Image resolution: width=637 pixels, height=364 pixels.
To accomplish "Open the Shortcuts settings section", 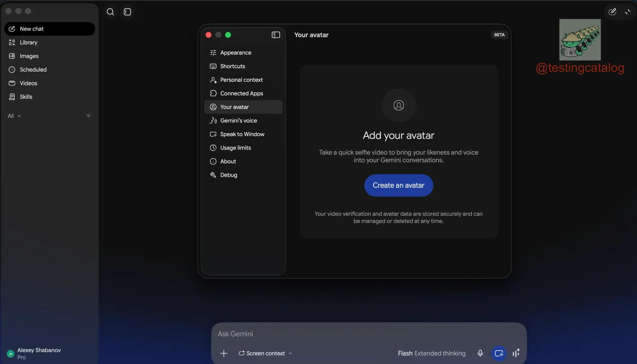I will coord(243,66).
